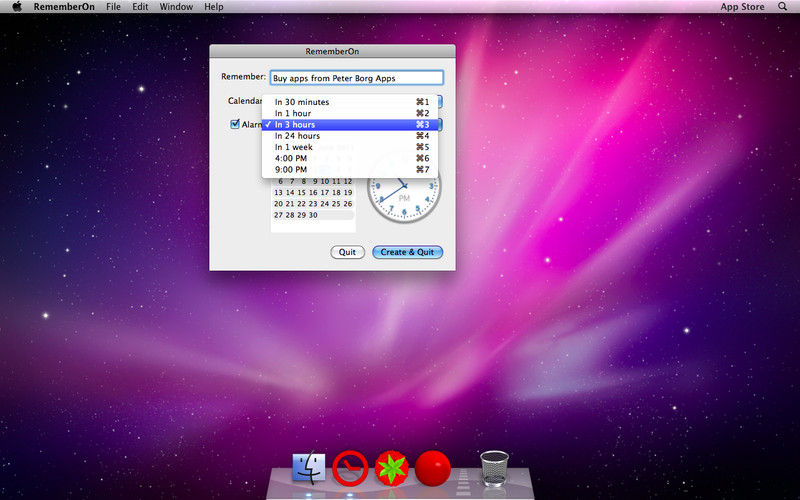The image size is (800, 500).
Task: Open the RememberOn application menu
Action: [64, 7]
